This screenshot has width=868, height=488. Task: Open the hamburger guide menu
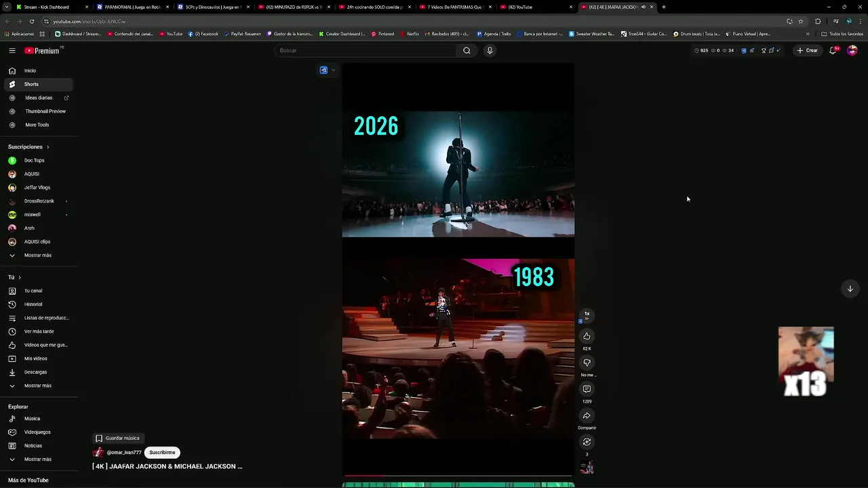point(12,51)
